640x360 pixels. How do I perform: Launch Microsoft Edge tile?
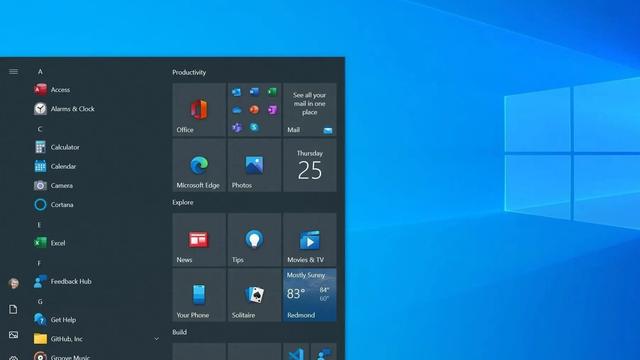[x=199, y=165]
